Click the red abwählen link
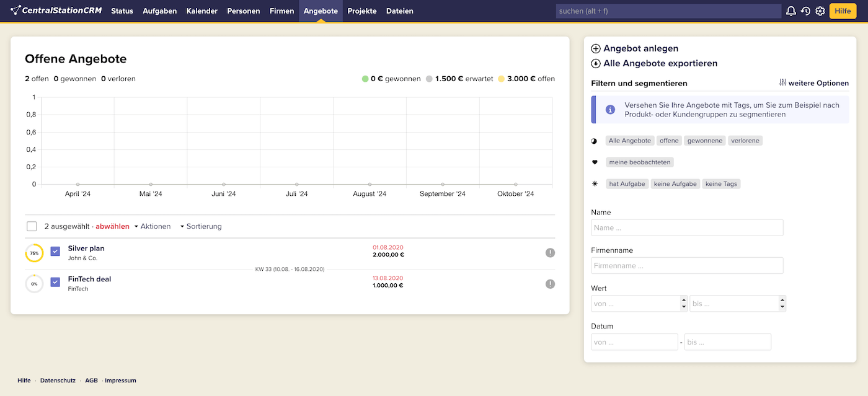Image resolution: width=868 pixels, height=396 pixels. pos(112,226)
